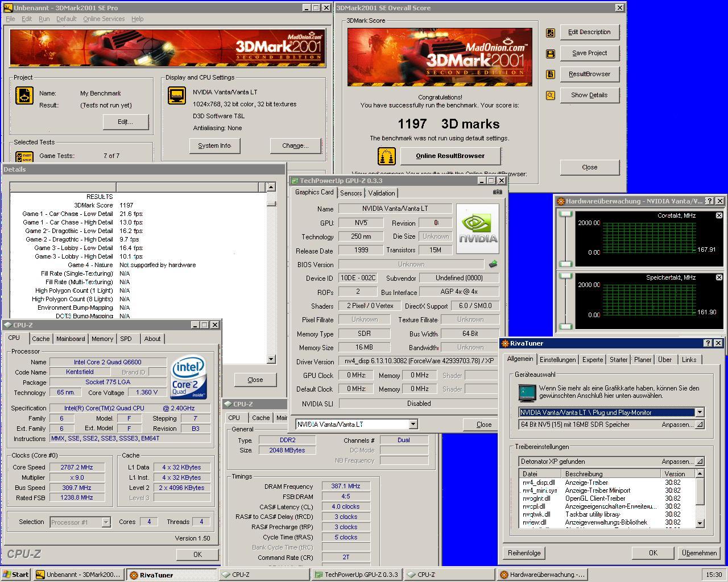Open the Online Services menu in 3DMark2001
The image size is (728, 582).
click(104, 19)
